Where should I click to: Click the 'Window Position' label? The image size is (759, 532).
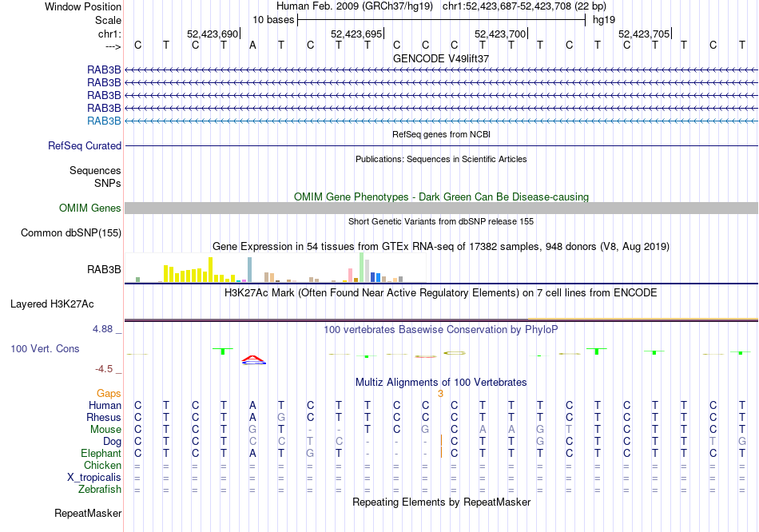83,6
